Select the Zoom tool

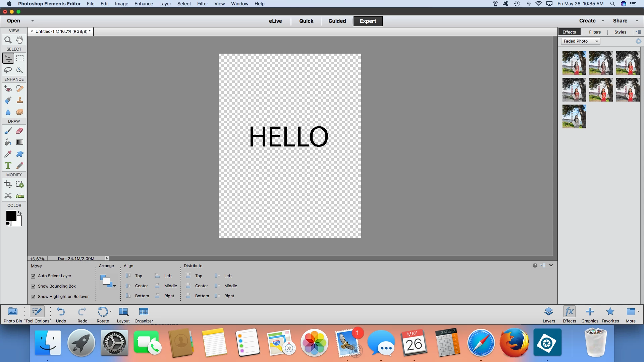coord(8,40)
